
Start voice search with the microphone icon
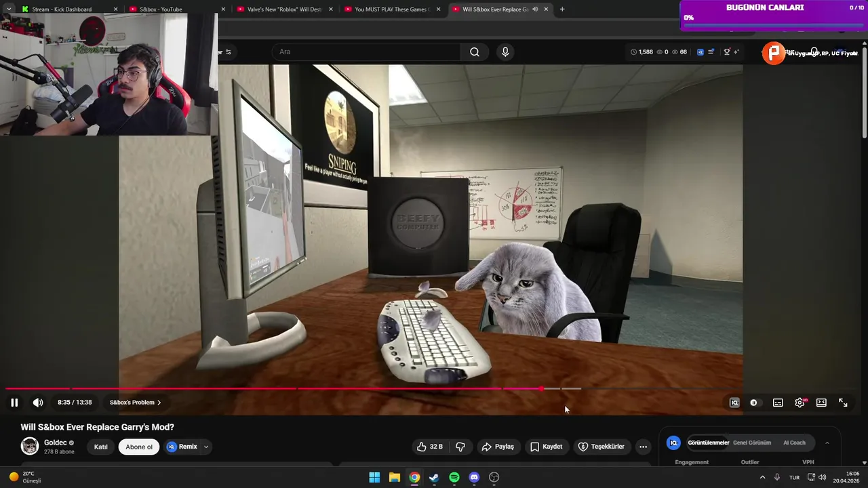505,52
